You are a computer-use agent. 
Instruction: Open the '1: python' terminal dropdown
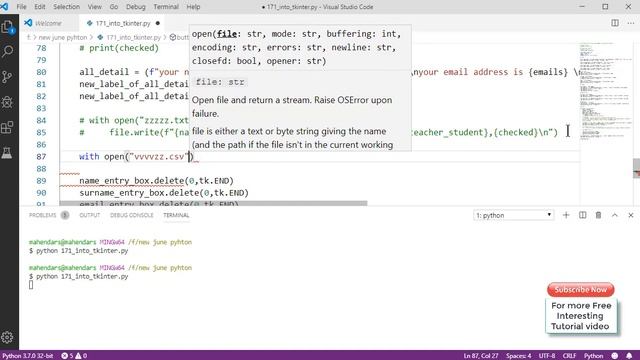point(513,215)
